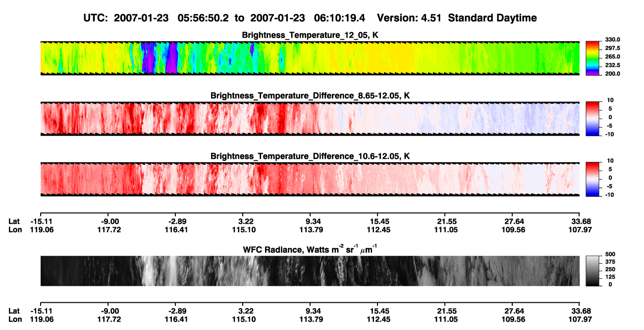Click the red-blue colorbar of the 8.65-12.05 panel
The height and width of the screenshot is (330, 644).
click(x=593, y=118)
